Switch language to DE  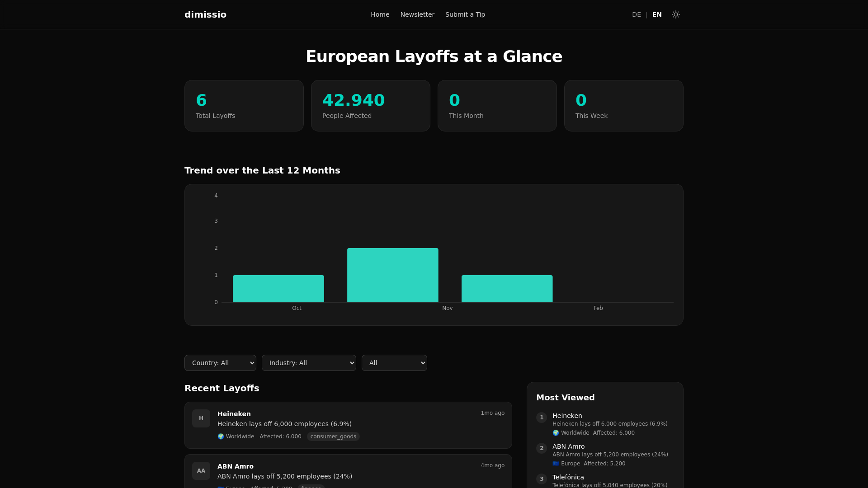click(636, 14)
